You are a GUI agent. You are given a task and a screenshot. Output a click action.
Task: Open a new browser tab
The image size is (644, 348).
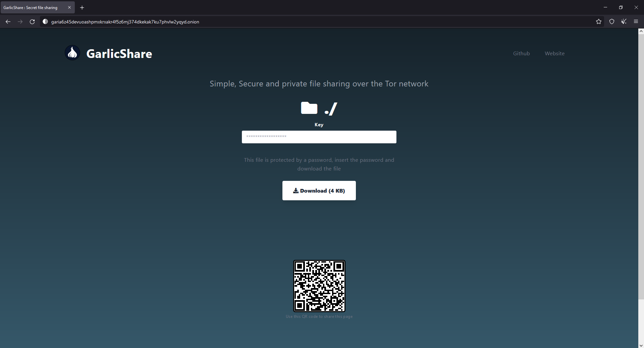[82, 7]
